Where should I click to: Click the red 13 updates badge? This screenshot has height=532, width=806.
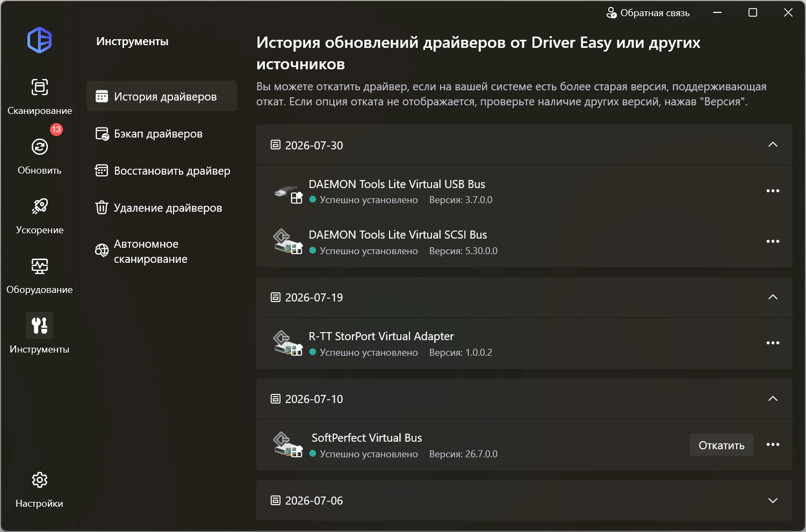[x=56, y=130]
